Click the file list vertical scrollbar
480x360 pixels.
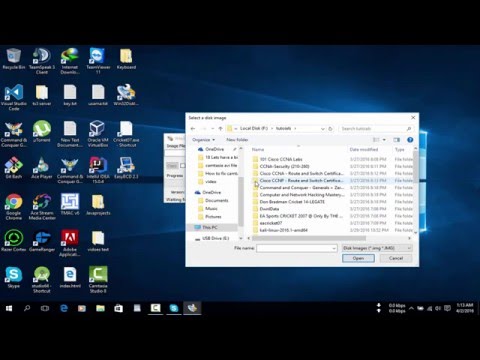(x=415, y=166)
